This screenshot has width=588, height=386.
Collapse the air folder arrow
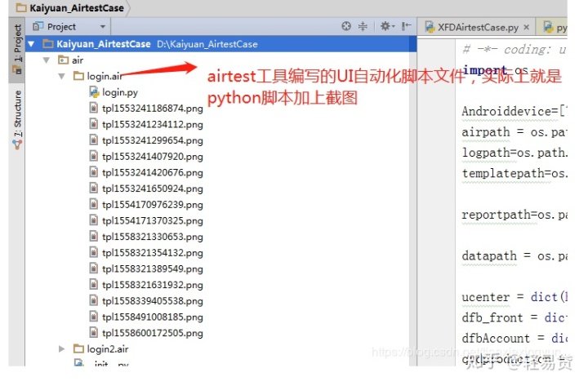point(46,60)
